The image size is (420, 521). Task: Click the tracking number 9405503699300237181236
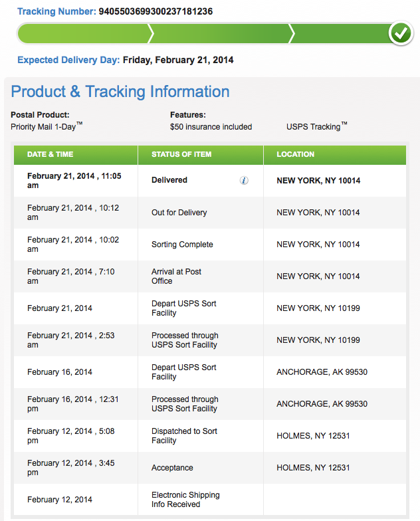pos(156,11)
